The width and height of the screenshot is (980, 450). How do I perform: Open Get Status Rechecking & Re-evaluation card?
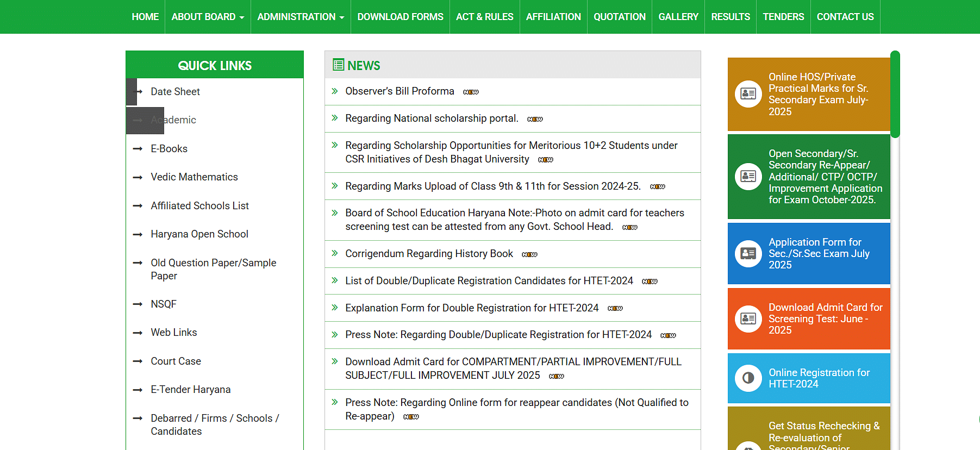click(x=809, y=429)
